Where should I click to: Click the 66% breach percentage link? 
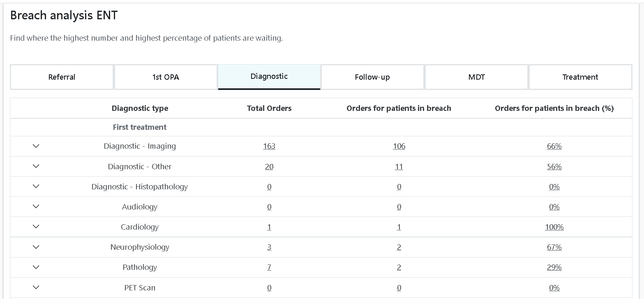click(x=554, y=146)
